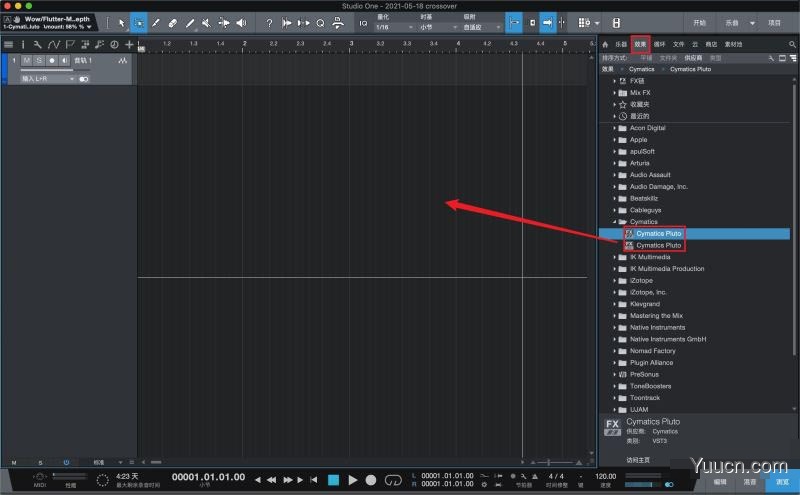Select the Paint (pencil) tool
The image size is (800, 495).
190,23
